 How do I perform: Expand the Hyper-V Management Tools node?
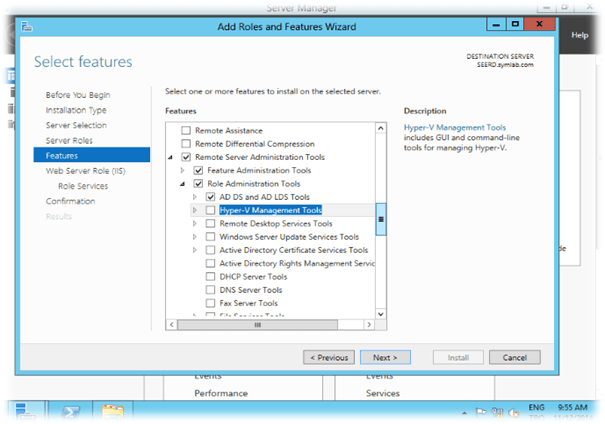tap(196, 211)
